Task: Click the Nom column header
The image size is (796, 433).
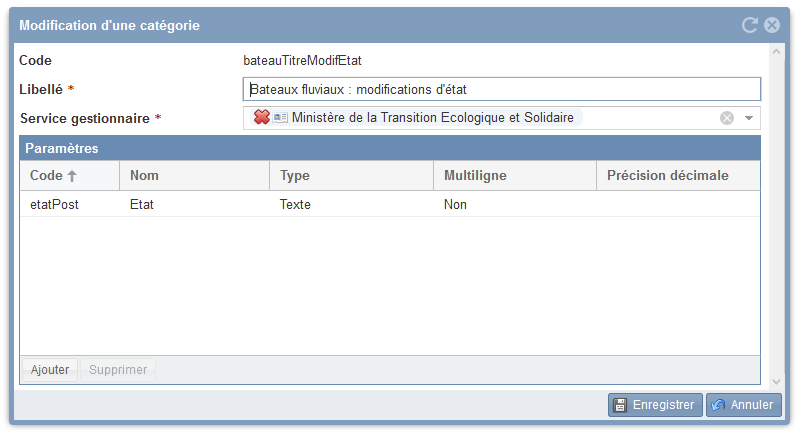Action: point(194,175)
